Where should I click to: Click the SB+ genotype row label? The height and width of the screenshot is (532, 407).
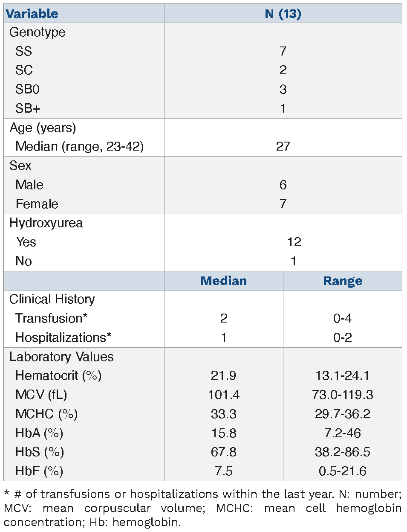[28, 108]
